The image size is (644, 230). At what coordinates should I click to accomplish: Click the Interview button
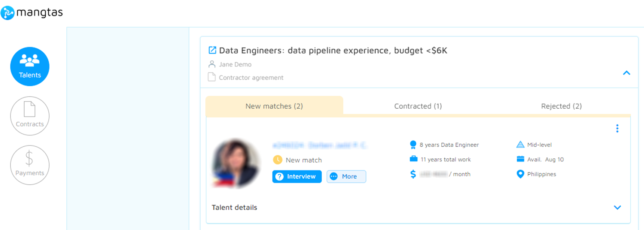click(x=297, y=176)
